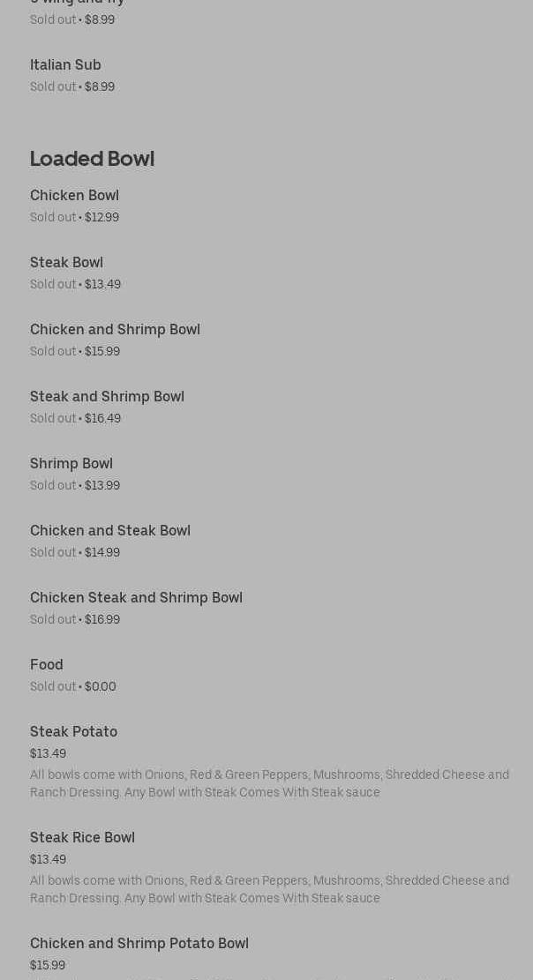
Task: Click the menu item named Food
Action: [x=47, y=665]
